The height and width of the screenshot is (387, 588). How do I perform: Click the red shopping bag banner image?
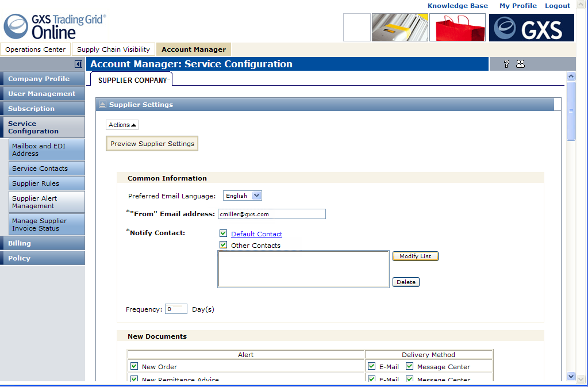click(458, 28)
